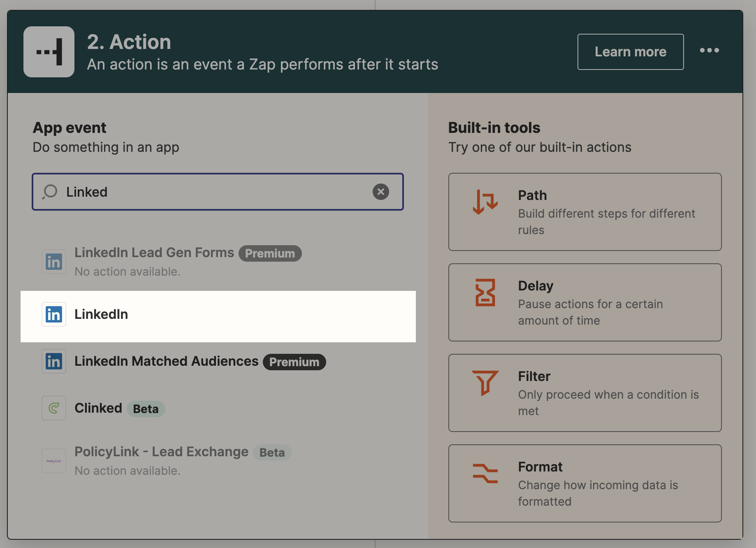Screen dimensions: 756x548
Task: Choose the Format built-in tool card
Action: click(x=585, y=483)
